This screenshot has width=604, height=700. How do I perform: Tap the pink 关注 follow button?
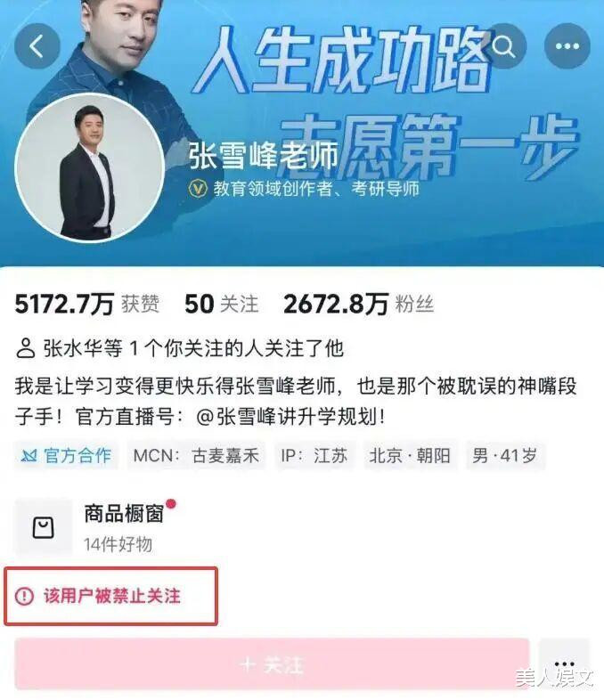click(272, 665)
